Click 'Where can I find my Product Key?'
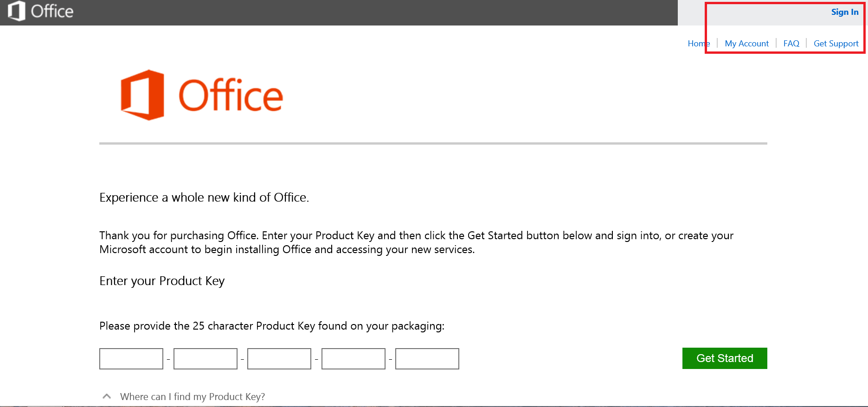This screenshot has width=868, height=407. [x=193, y=397]
